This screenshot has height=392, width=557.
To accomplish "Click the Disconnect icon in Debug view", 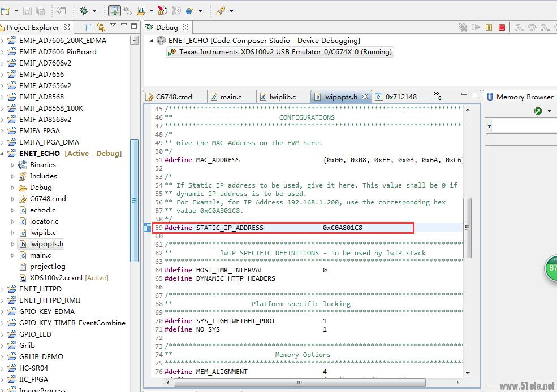I will pyautogui.click(x=464, y=27).
